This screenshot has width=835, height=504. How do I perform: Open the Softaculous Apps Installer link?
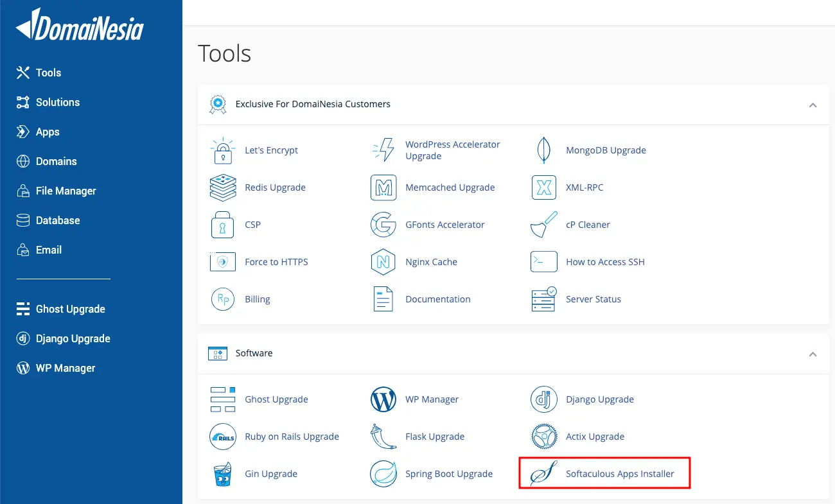[620, 474]
